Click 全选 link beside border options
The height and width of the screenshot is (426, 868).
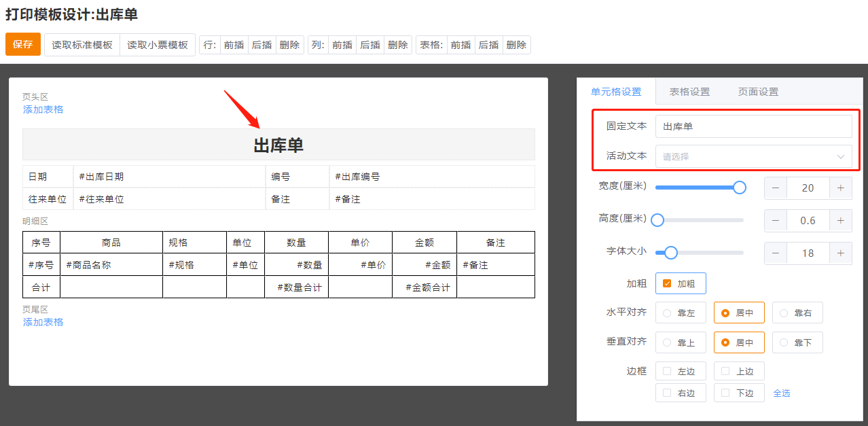(782, 393)
